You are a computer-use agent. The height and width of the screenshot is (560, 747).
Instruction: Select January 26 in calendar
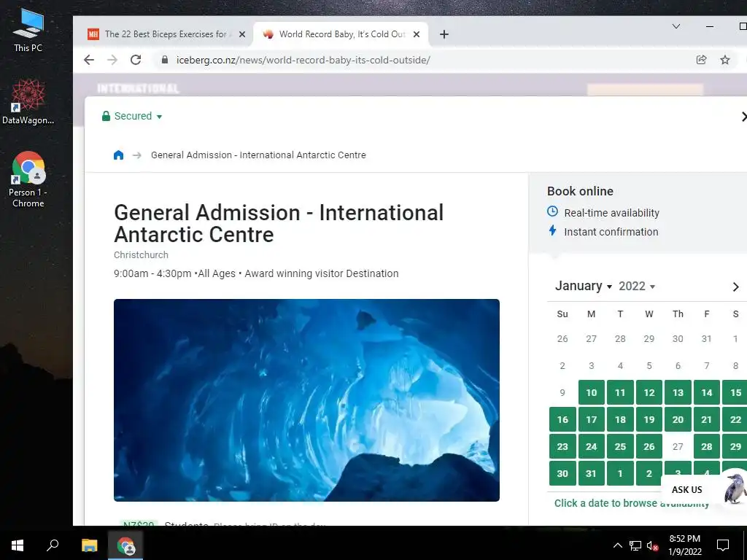pyautogui.click(x=649, y=447)
